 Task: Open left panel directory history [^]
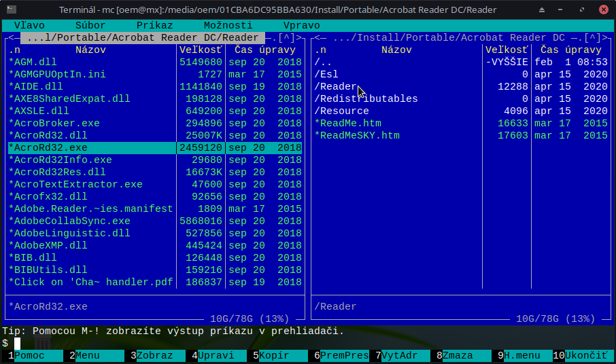(x=286, y=37)
